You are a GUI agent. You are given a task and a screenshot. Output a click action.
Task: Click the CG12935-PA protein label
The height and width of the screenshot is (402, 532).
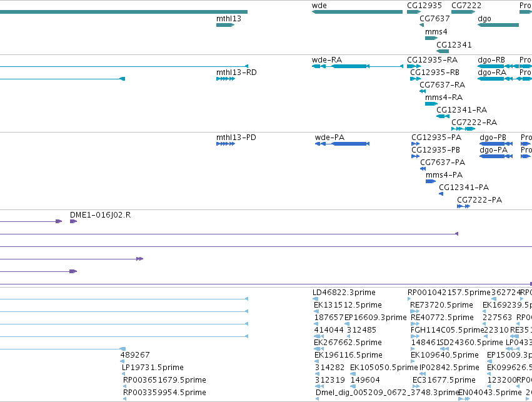[436, 138]
